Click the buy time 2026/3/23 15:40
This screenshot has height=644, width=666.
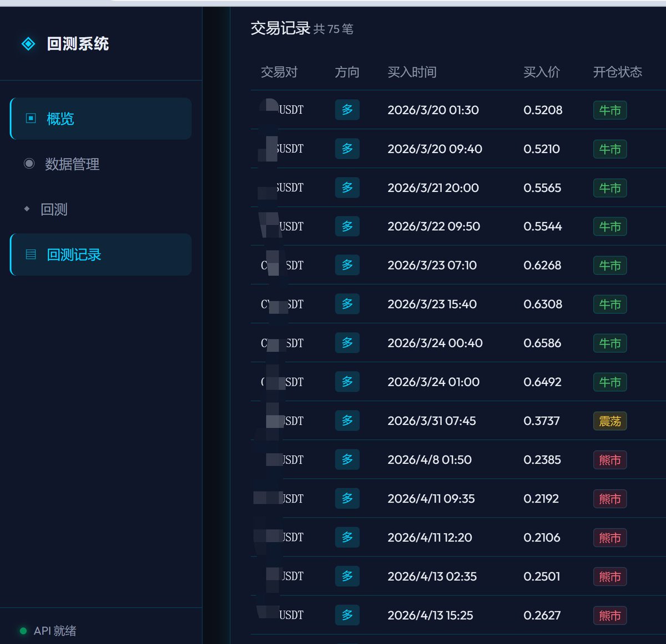pos(432,304)
